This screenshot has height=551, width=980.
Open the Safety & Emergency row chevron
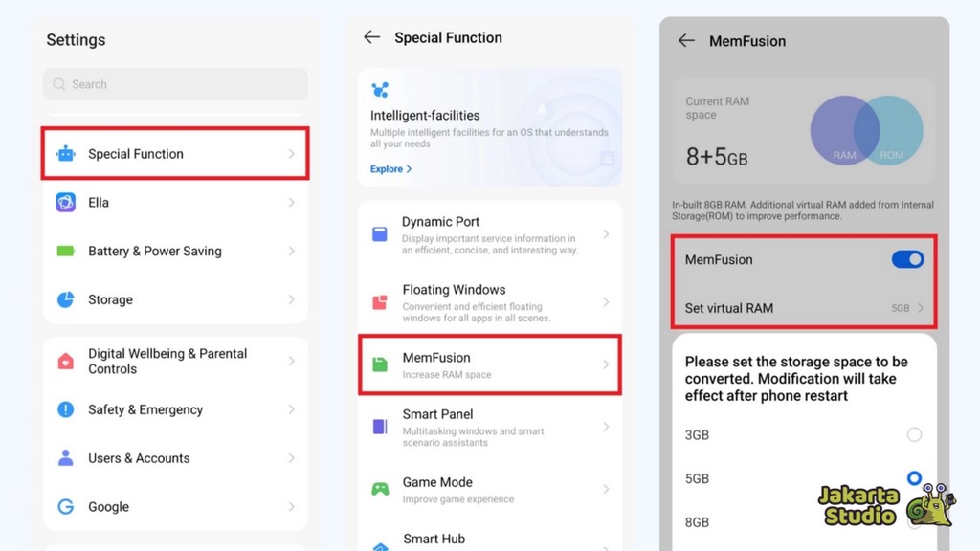pyautogui.click(x=291, y=409)
